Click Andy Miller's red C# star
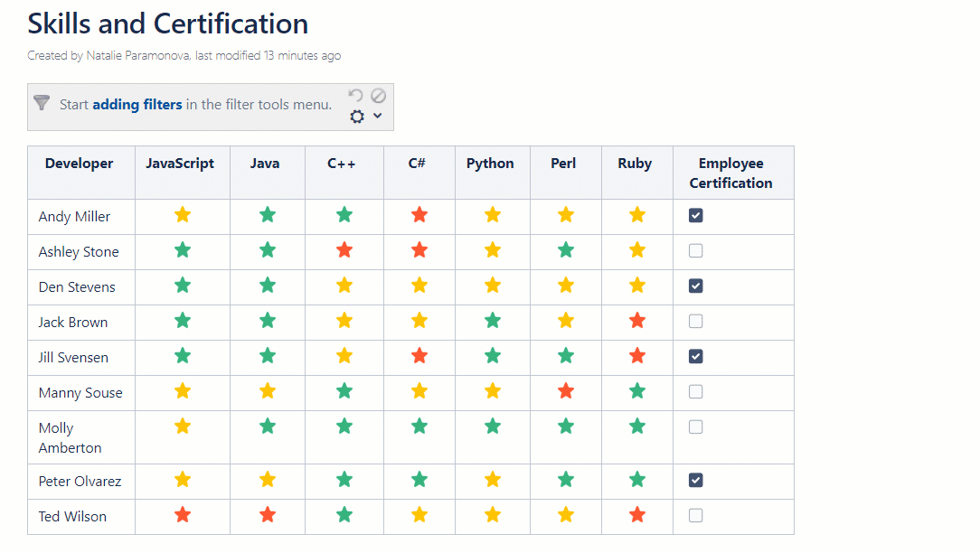The image size is (980, 553). click(419, 215)
